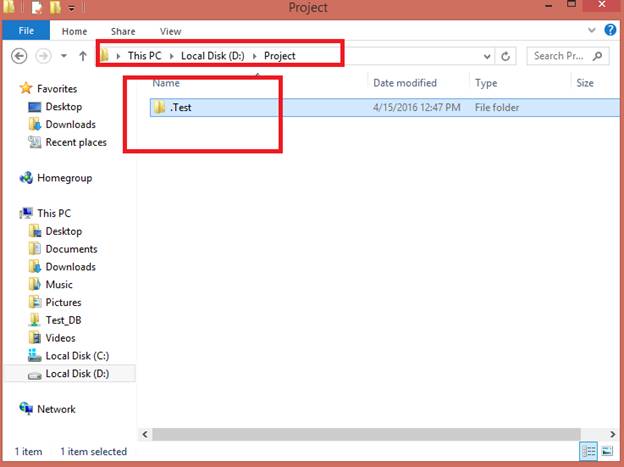
Task: Click the 'File folder' type cell
Action: [497, 107]
